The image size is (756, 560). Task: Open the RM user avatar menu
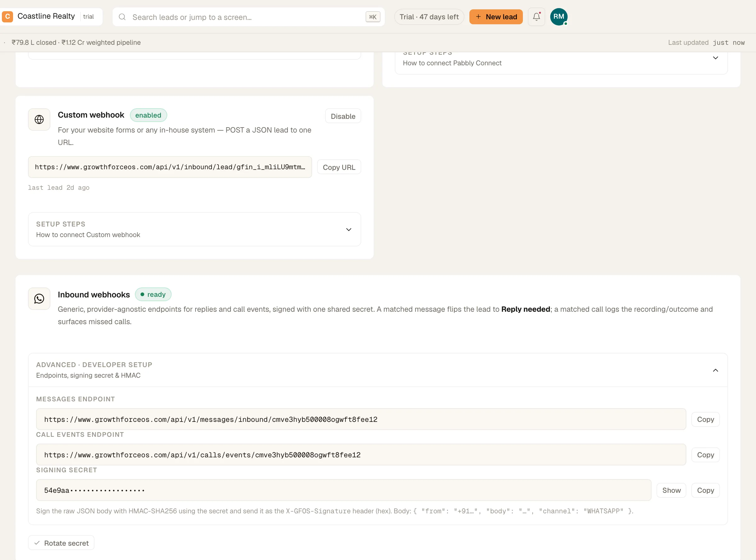pos(559,16)
